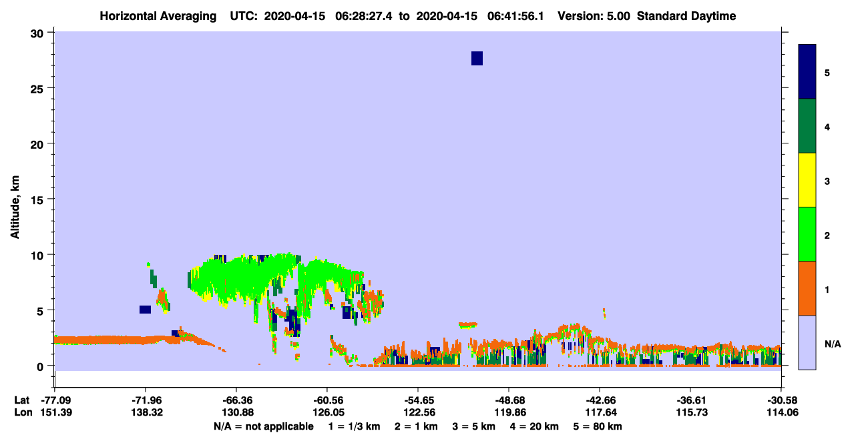Click latitude value -71.96
Image resolution: width=868 pixels, height=445 pixels.
[x=146, y=400]
